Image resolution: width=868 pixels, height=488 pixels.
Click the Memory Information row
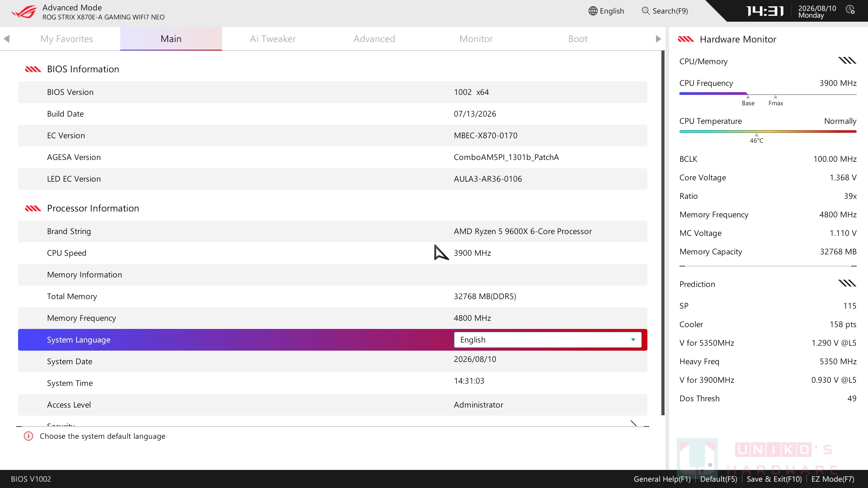pos(332,275)
